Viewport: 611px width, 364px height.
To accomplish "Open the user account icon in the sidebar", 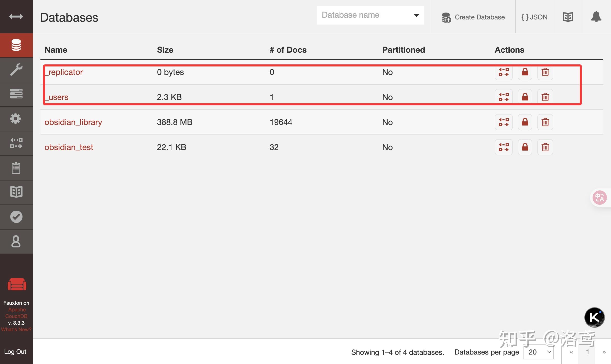I will click(16, 241).
